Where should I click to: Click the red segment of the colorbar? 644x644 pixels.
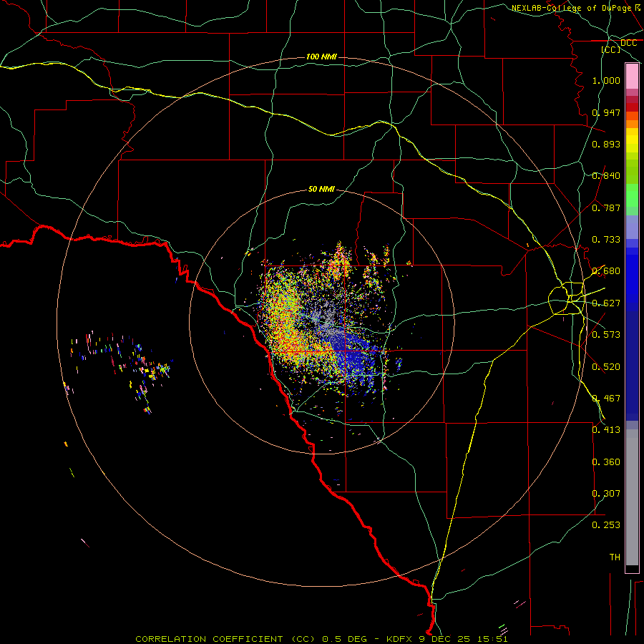(632, 107)
